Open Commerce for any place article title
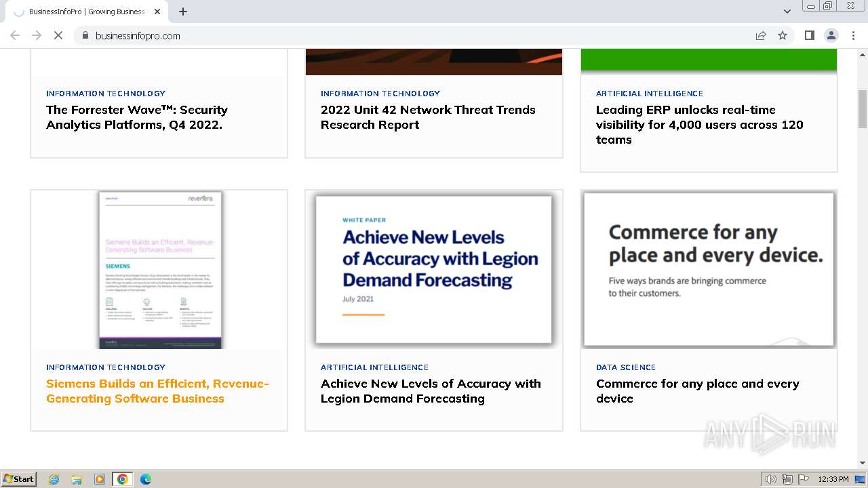 pyautogui.click(x=698, y=391)
